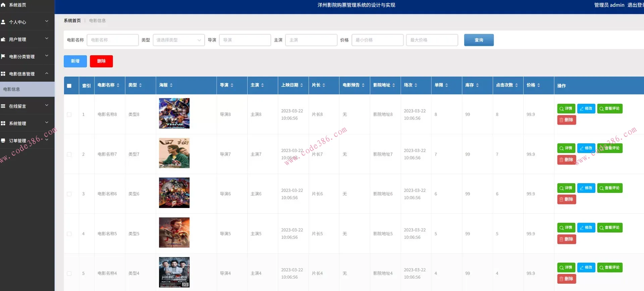Click the poster thumbnail of 电影名称7
644x291 pixels.
click(174, 153)
